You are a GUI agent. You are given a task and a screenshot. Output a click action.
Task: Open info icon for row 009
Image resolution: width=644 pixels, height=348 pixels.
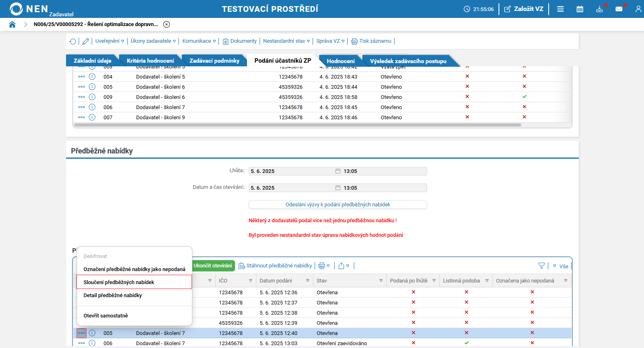92,97
